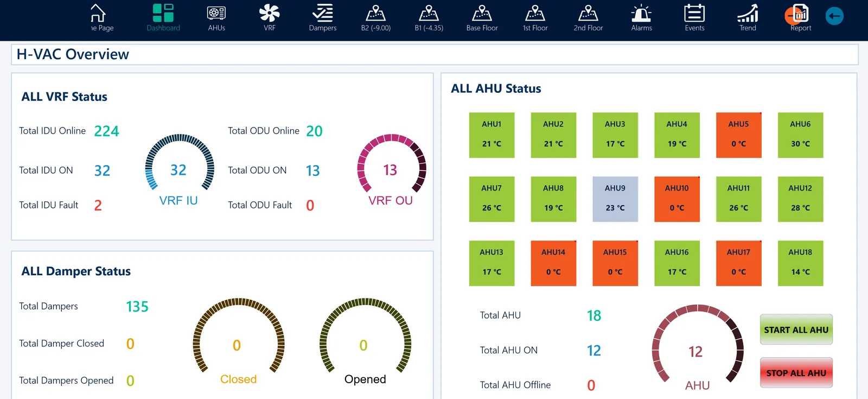Open the 2nd Floor map icon

589,13
